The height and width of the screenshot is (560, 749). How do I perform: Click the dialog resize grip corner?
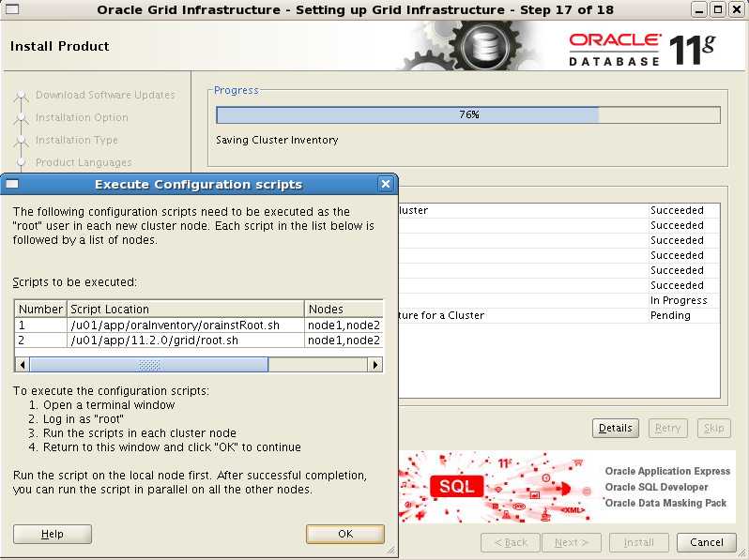391,551
